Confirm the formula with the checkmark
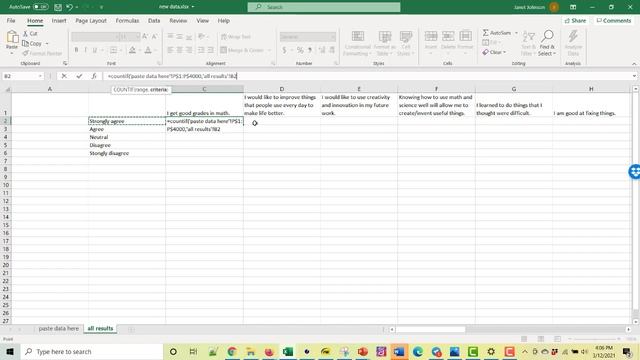The height and width of the screenshot is (360, 640). point(79,76)
